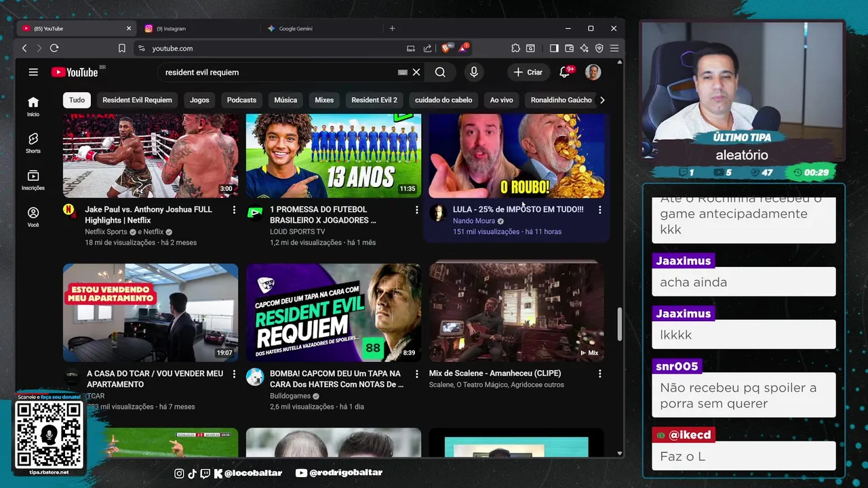Screen dimensions: 868x488
Task: Open options menu for 1 PROMESSA DO FUTEBOL video
Action: click(x=416, y=210)
